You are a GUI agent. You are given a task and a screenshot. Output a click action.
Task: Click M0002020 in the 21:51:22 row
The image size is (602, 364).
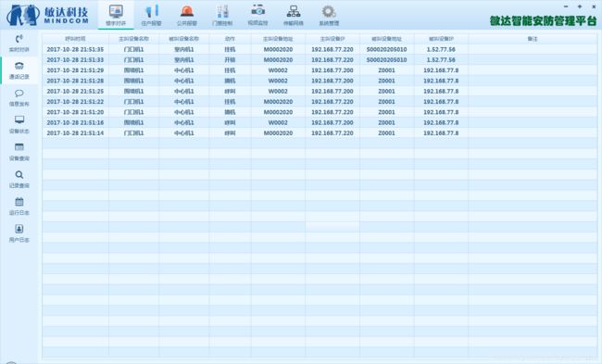(x=279, y=102)
